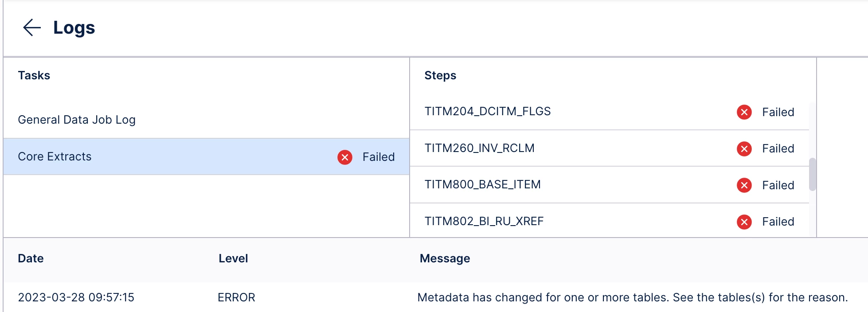Click the TITM802_BI_RU_XREF failed status icon

pyautogui.click(x=744, y=222)
